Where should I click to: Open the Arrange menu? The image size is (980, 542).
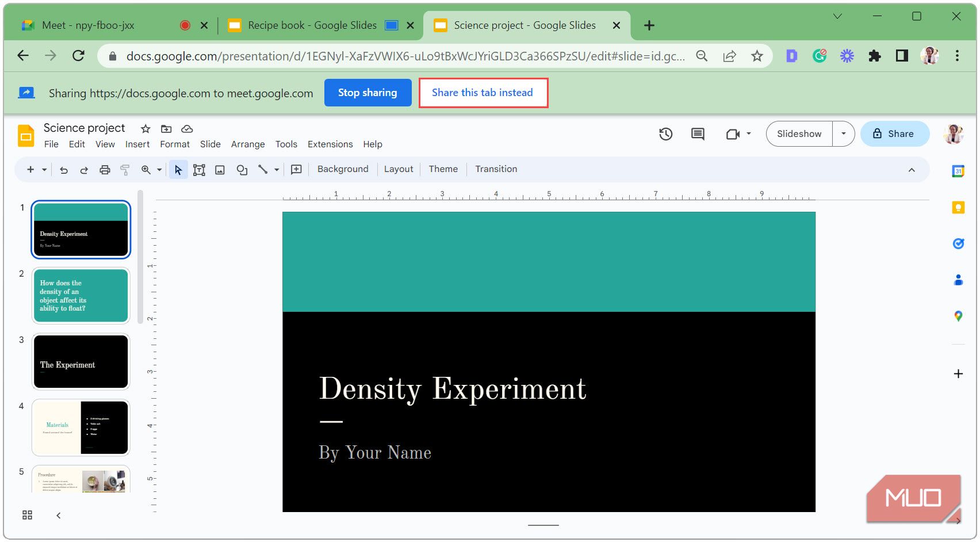(x=247, y=144)
